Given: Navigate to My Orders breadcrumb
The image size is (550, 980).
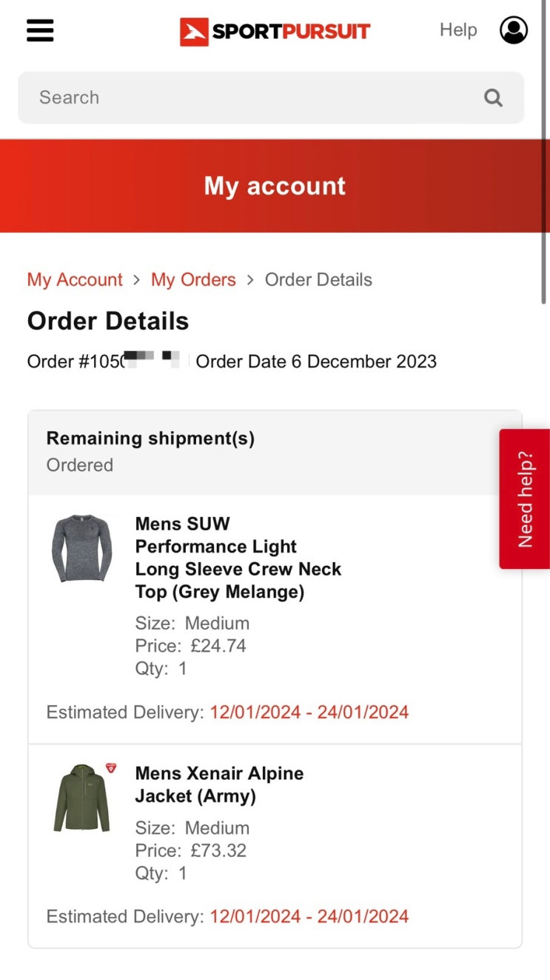Looking at the screenshot, I should point(193,280).
